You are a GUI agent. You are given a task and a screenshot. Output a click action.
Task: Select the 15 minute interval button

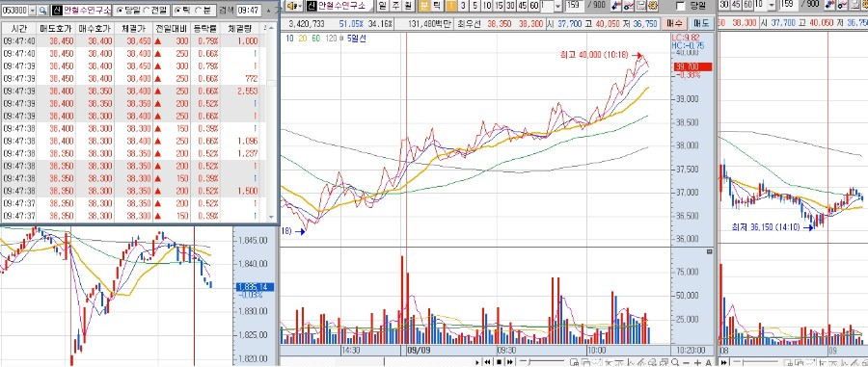[x=499, y=6]
